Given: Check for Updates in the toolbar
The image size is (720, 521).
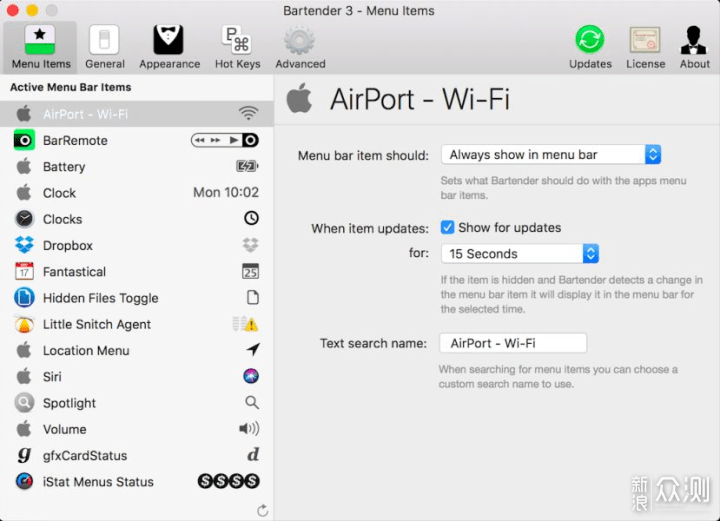Looking at the screenshot, I should point(590,47).
